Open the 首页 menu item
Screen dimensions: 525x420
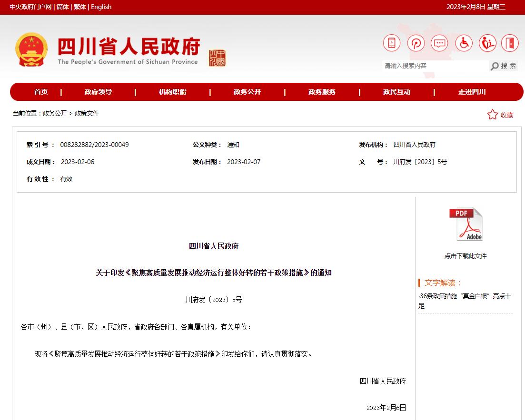point(41,92)
